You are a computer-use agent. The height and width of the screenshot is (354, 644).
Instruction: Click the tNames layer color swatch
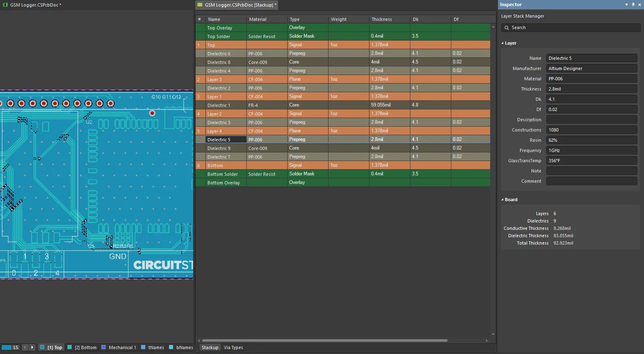[x=143, y=347]
